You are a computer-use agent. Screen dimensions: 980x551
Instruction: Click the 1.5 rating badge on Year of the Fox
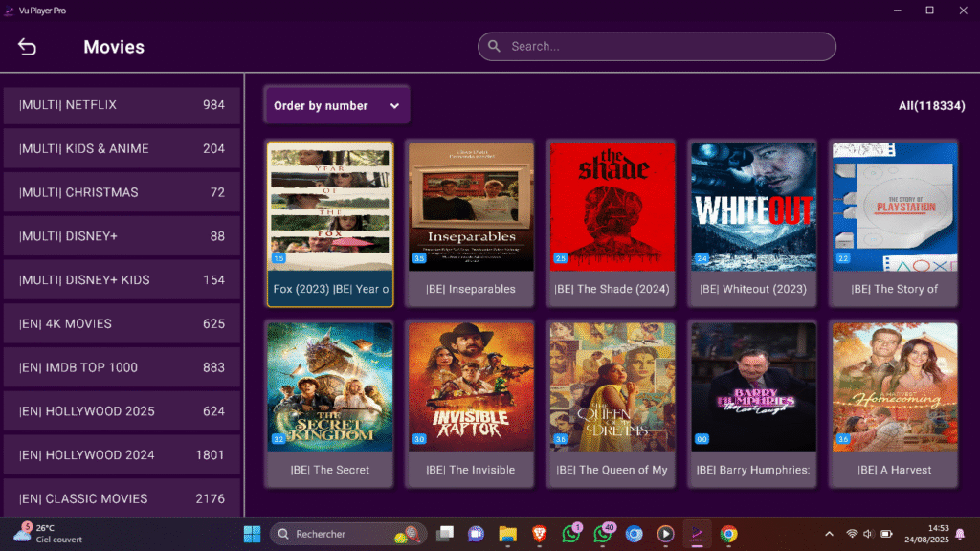(278, 258)
